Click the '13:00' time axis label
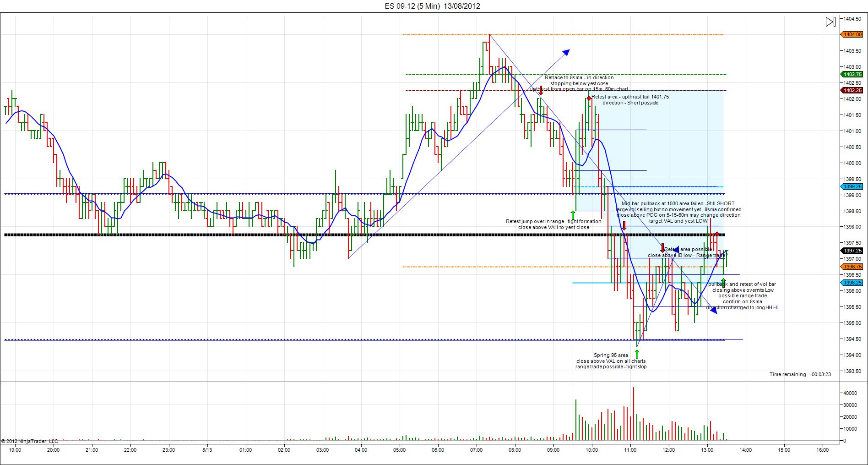868x465 pixels. (x=707, y=450)
